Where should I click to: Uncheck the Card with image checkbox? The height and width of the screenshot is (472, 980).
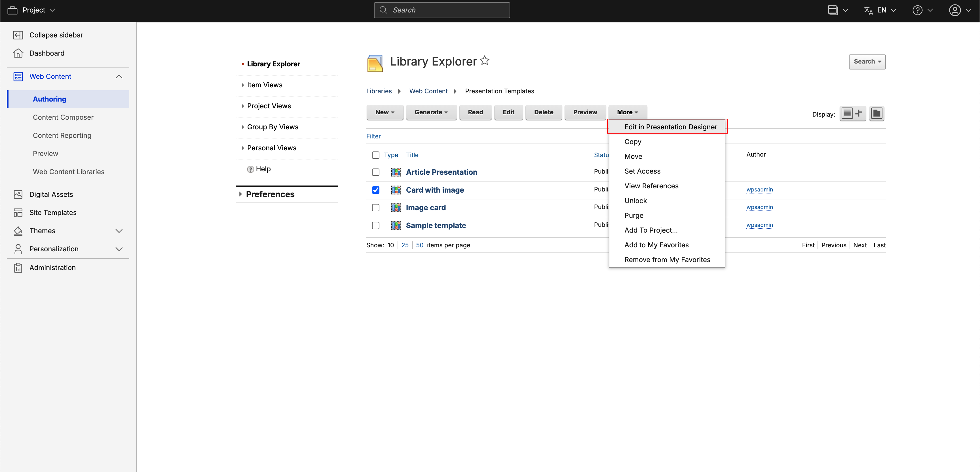pos(375,190)
